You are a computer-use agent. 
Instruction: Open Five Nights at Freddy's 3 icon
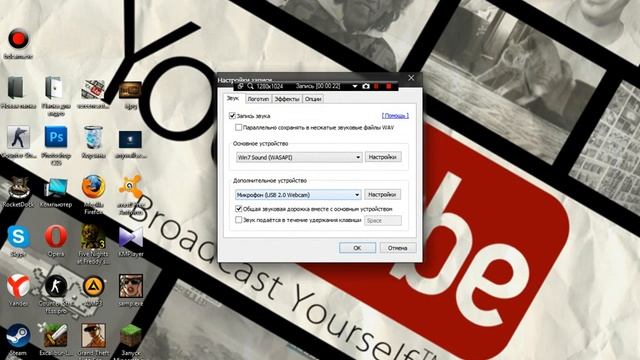click(x=93, y=237)
